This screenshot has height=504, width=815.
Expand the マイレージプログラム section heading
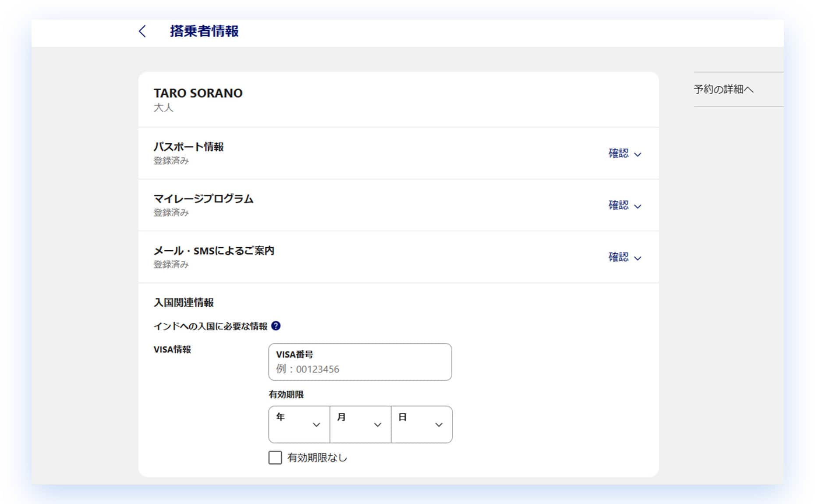point(203,199)
